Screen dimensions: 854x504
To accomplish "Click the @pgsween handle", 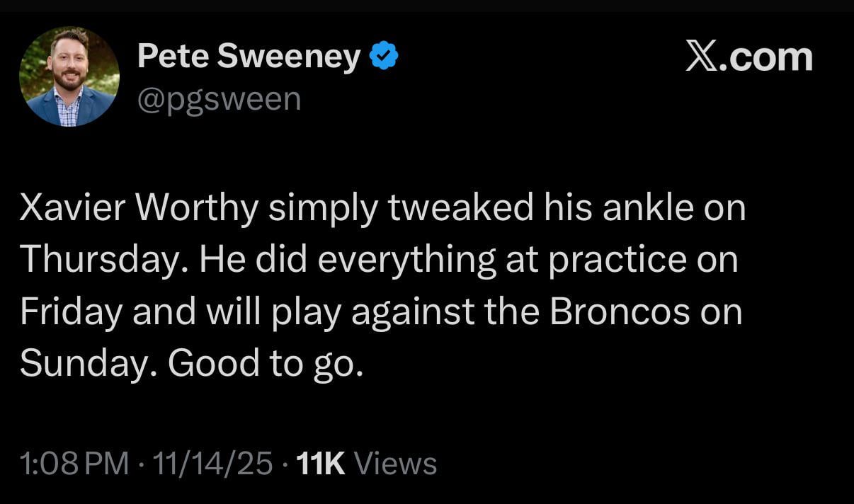I will (x=220, y=99).
